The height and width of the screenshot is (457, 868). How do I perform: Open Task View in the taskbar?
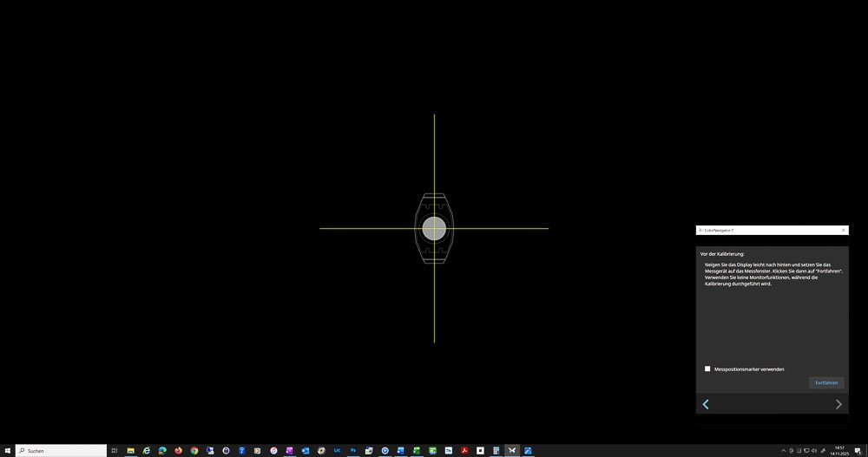(x=115, y=450)
